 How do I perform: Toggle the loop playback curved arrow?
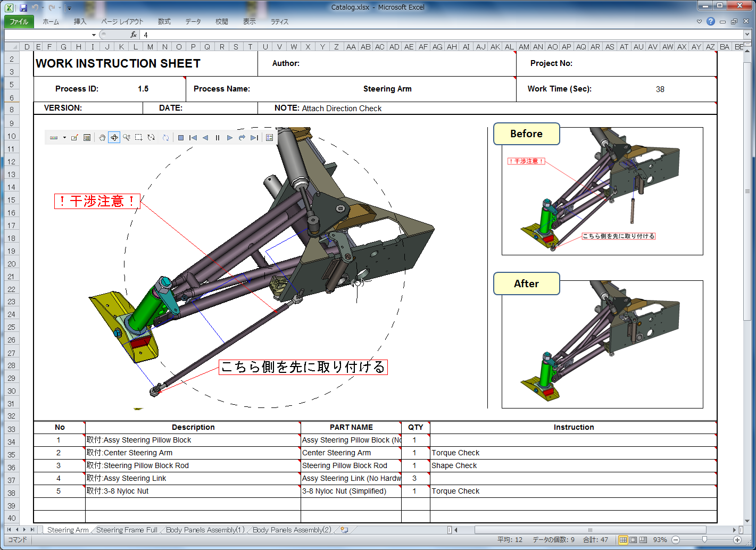242,138
